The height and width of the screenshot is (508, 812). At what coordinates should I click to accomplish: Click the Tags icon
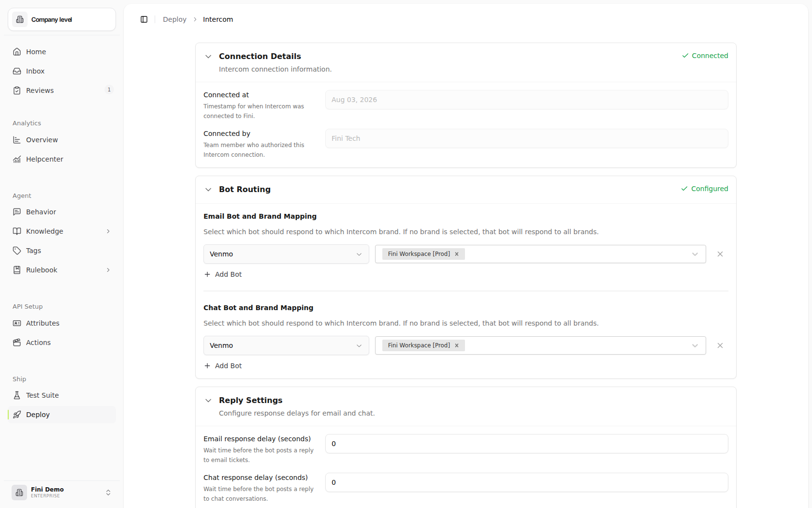(17, 251)
